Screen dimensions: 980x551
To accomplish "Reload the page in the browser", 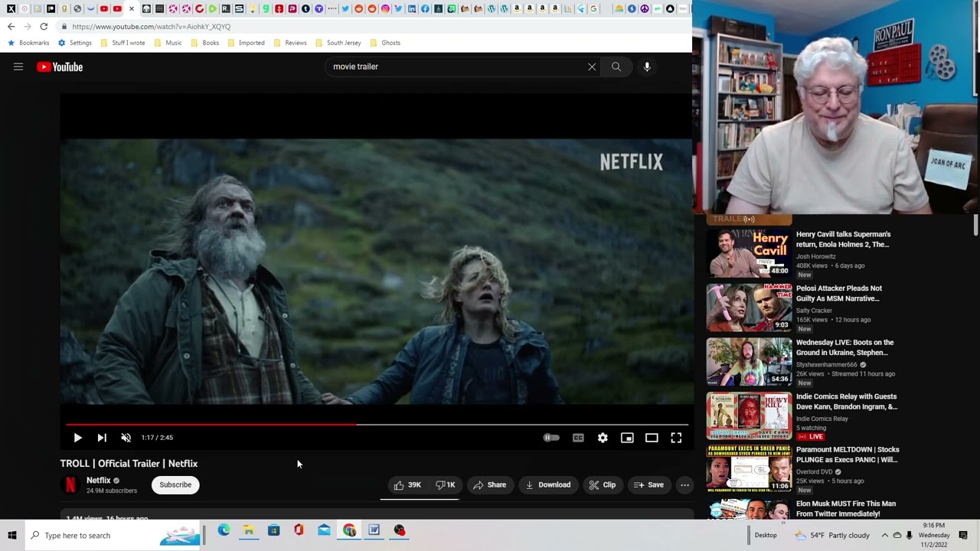I will [44, 27].
